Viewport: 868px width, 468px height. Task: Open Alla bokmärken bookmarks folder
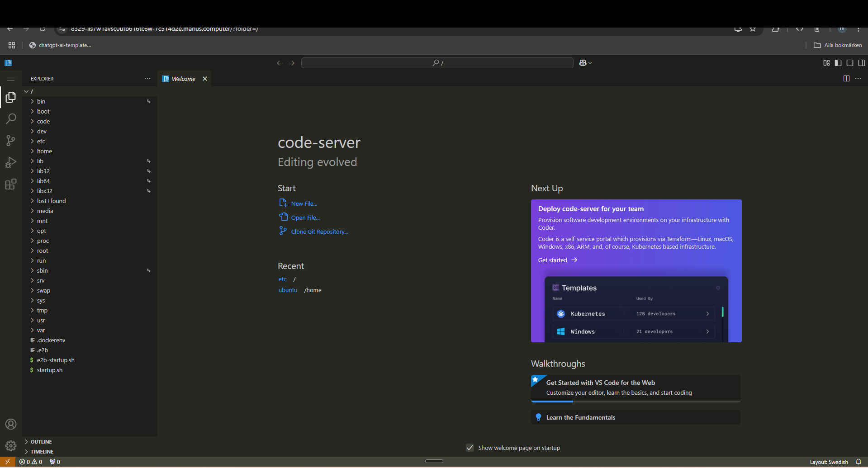(x=838, y=45)
